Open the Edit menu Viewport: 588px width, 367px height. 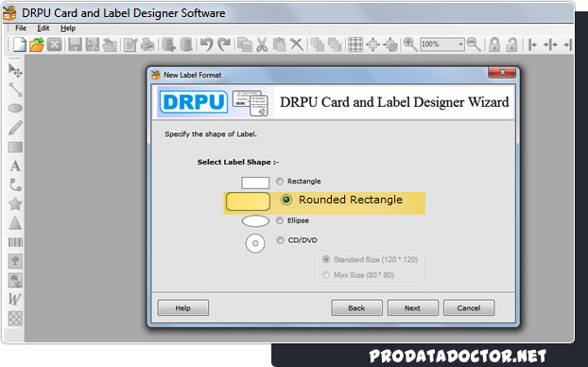click(x=43, y=28)
